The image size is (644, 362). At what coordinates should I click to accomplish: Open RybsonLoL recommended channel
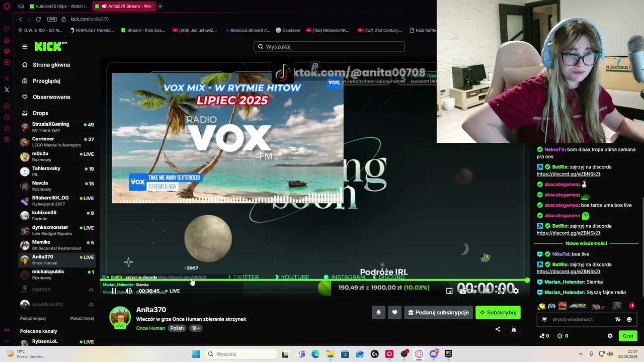57,342
